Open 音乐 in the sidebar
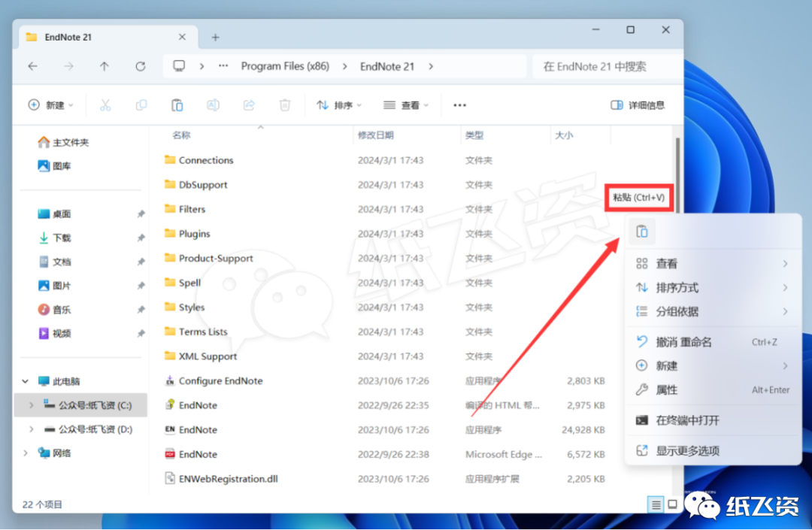Image resolution: width=812 pixels, height=530 pixels. (x=54, y=310)
